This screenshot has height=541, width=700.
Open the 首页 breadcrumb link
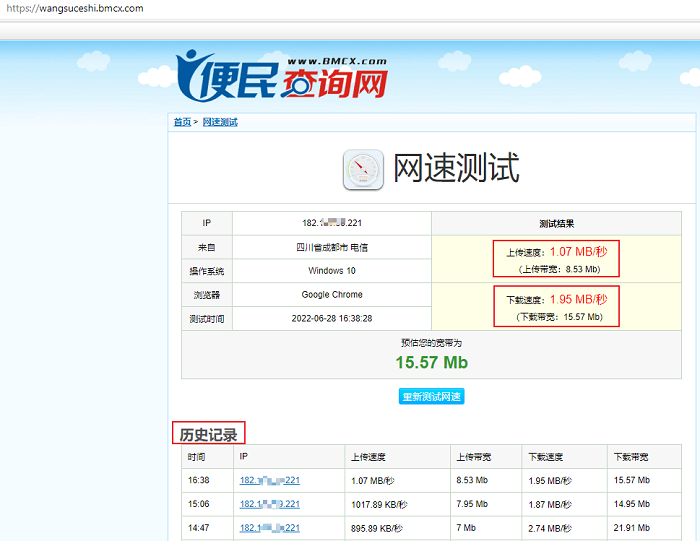181,122
